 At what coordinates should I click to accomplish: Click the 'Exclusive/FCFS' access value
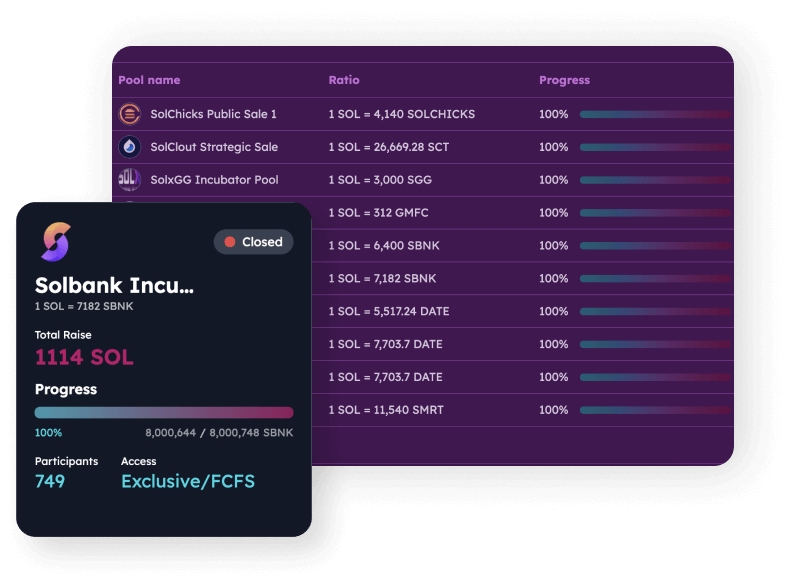(x=188, y=481)
